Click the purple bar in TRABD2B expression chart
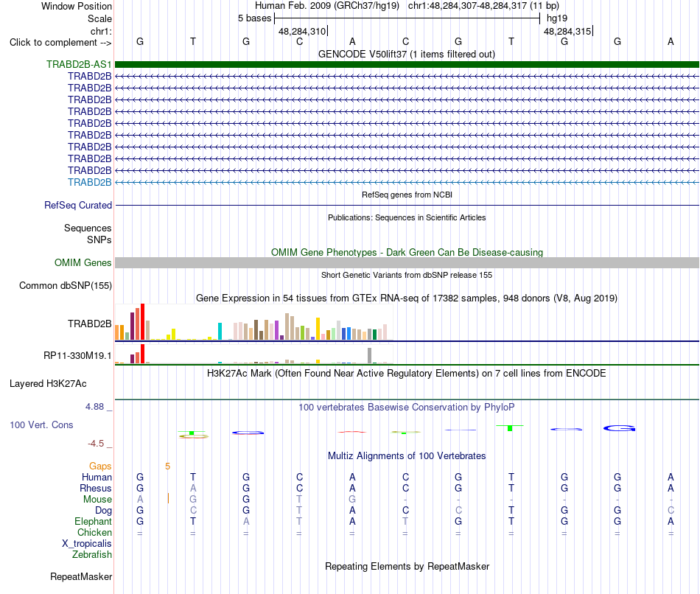This screenshot has width=700, height=594. point(277,330)
